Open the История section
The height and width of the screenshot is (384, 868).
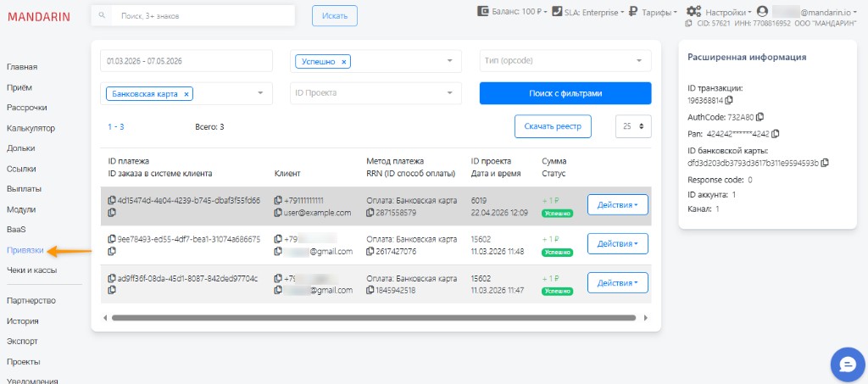(23, 321)
